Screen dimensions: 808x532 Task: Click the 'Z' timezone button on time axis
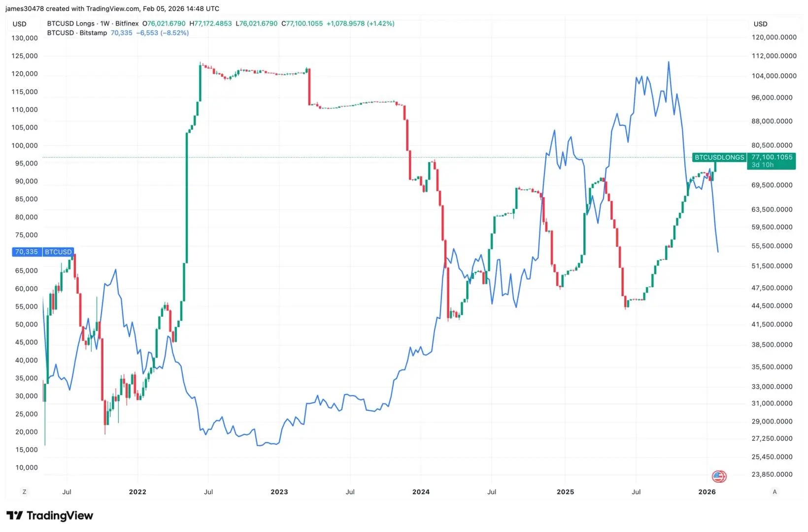coord(24,492)
